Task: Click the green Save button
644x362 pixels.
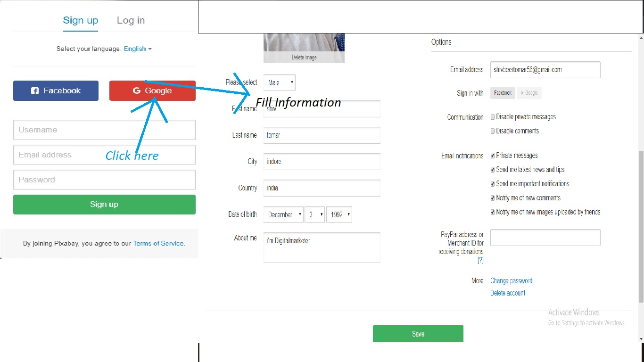Action: [418, 333]
